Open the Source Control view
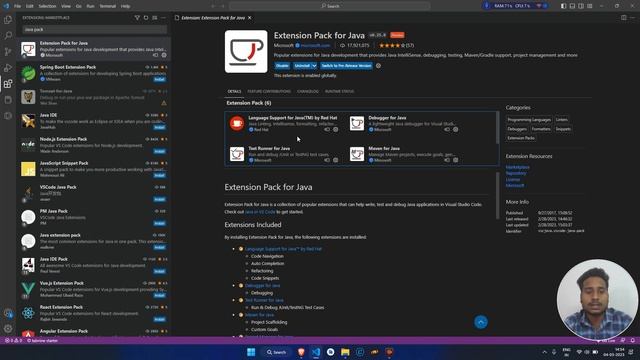The width and height of the screenshot is (640, 360). pyautogui.click(x=8, y=51)
